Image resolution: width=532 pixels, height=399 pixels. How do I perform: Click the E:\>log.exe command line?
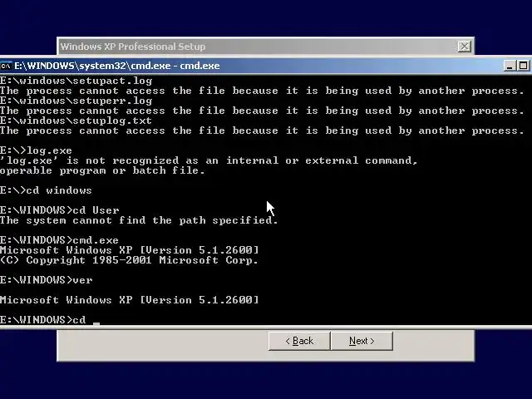click(36, 150)
